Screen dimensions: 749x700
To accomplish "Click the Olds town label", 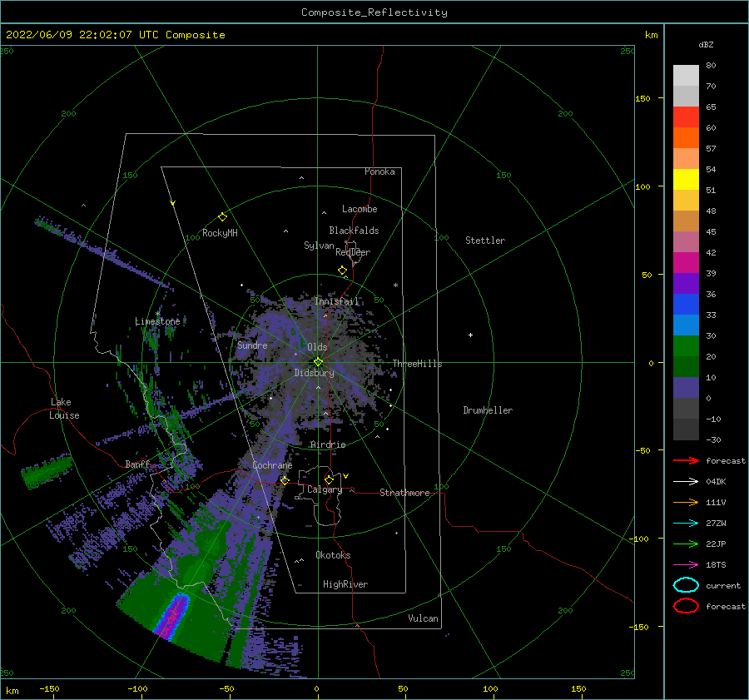I will point(317,347).
